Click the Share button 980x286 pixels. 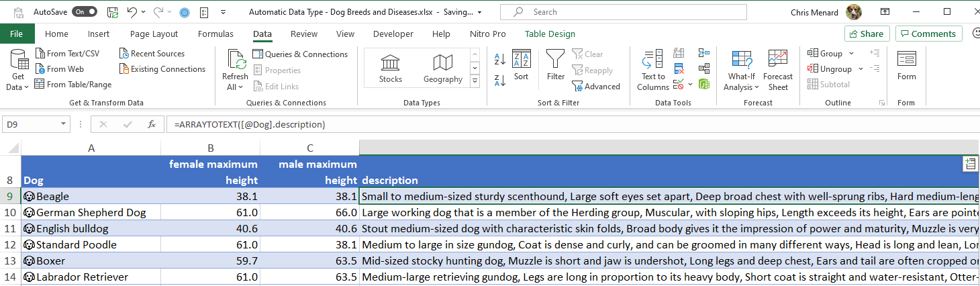[x=867, y=34]
